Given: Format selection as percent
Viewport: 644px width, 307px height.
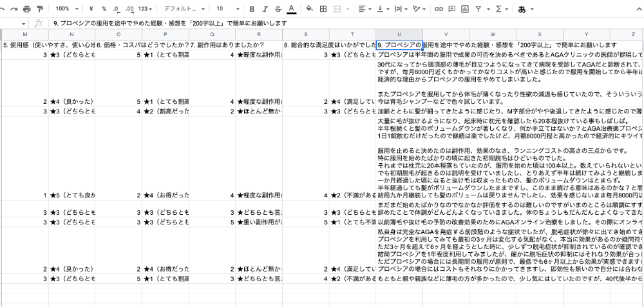Looking at the screenshot, I should coord(104,8).
